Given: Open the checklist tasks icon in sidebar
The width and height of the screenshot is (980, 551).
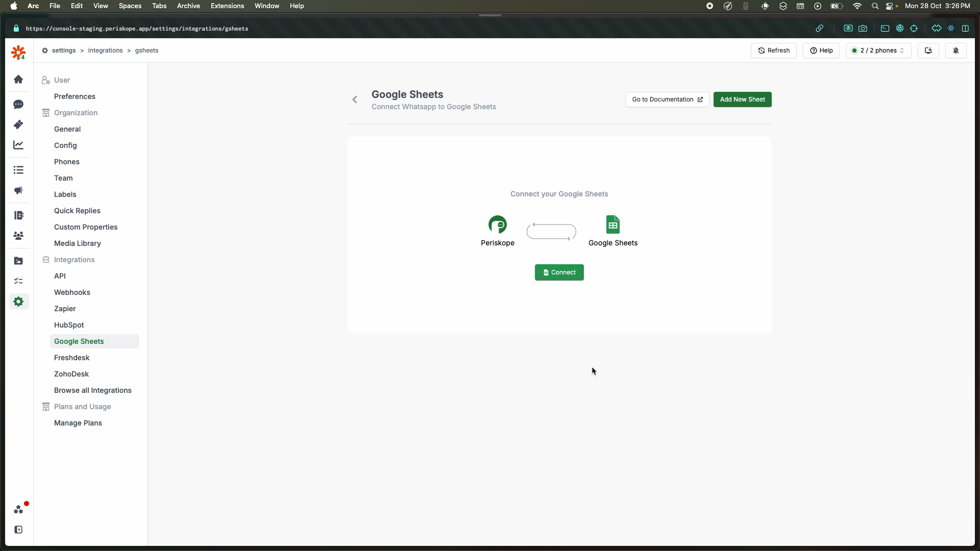Looking at the screenshot, I should click(x=18, y=281).
